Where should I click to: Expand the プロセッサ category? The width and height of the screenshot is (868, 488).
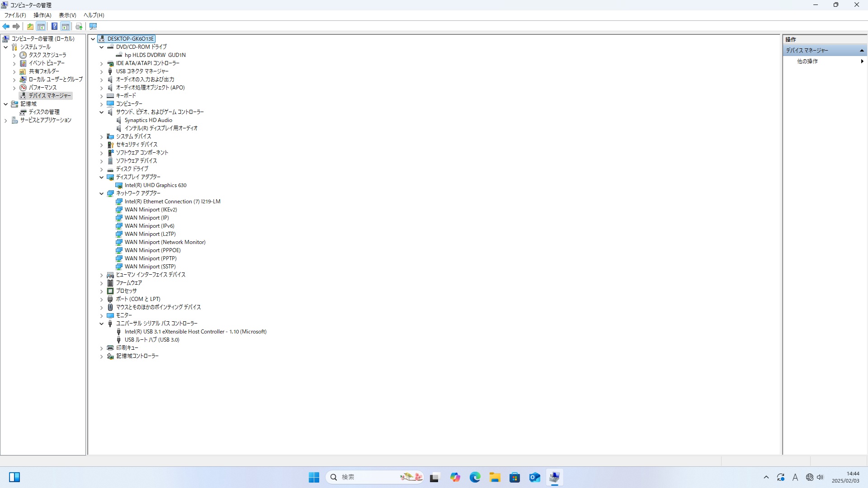click(102, 291)
